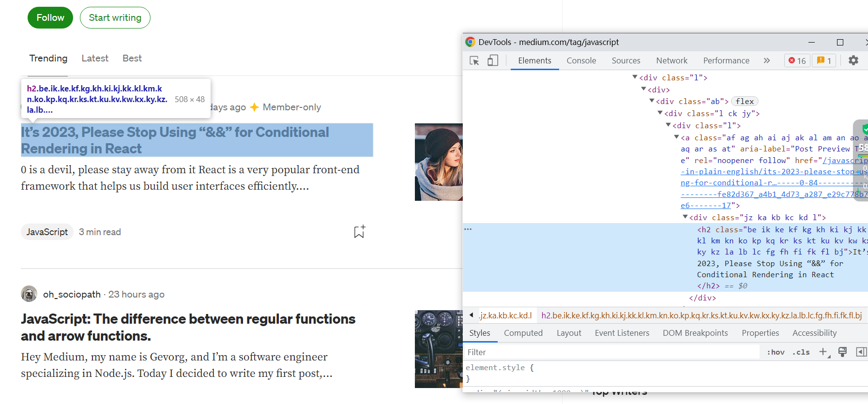Image resolution: width=868 pixels, height=404 pixels.
Task: Toggle the .cls element classes panel
Action: [x=801, y=352]
